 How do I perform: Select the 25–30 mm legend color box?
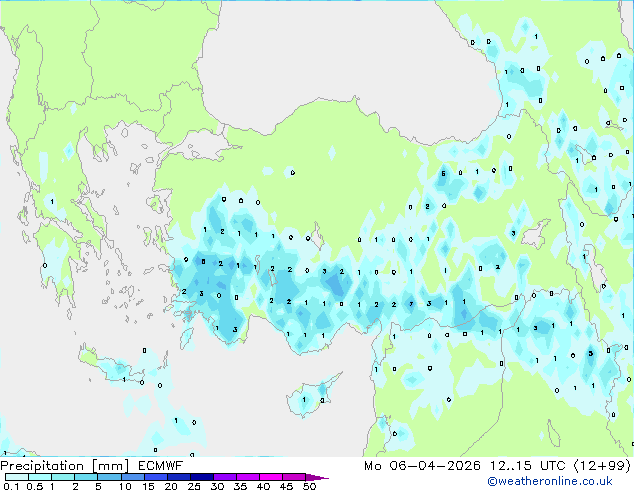pos(201,477)
